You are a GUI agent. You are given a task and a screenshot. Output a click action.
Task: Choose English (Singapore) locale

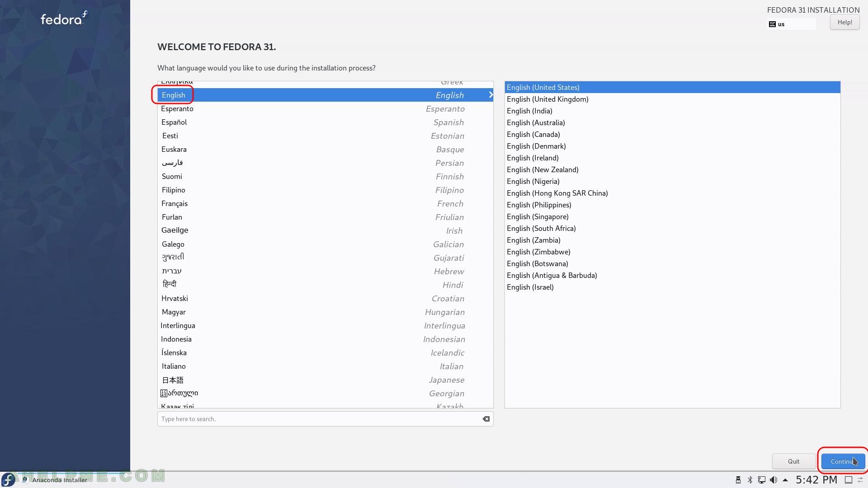pos(672,216)
